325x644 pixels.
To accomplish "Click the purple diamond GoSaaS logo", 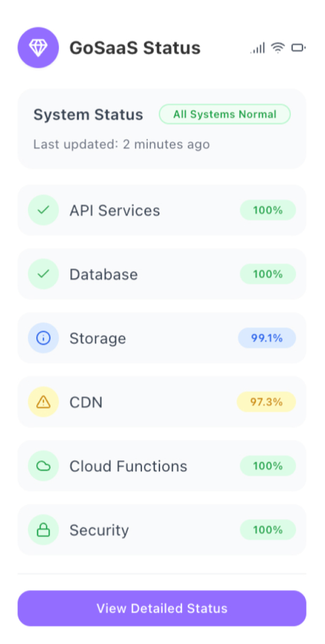I will (38, 48).
